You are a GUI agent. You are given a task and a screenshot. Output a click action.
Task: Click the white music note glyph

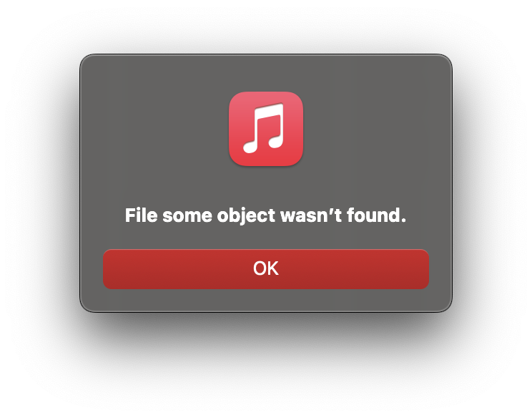tap(264, 128)
